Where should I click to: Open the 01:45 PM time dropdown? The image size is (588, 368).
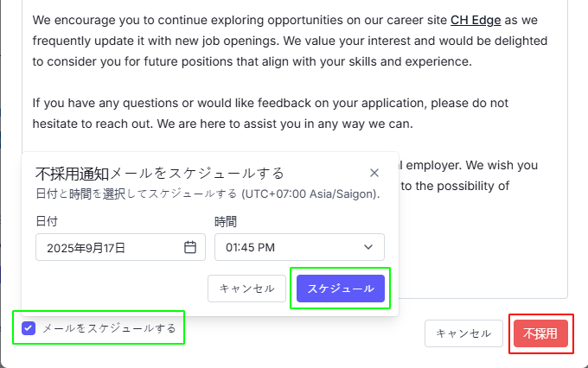point(298,247)
